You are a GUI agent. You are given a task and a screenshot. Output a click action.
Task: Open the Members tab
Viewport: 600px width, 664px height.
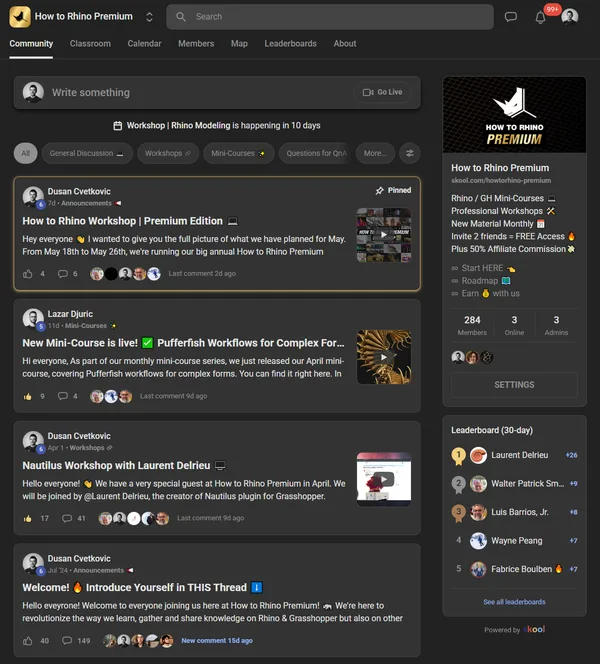[196, 44]
